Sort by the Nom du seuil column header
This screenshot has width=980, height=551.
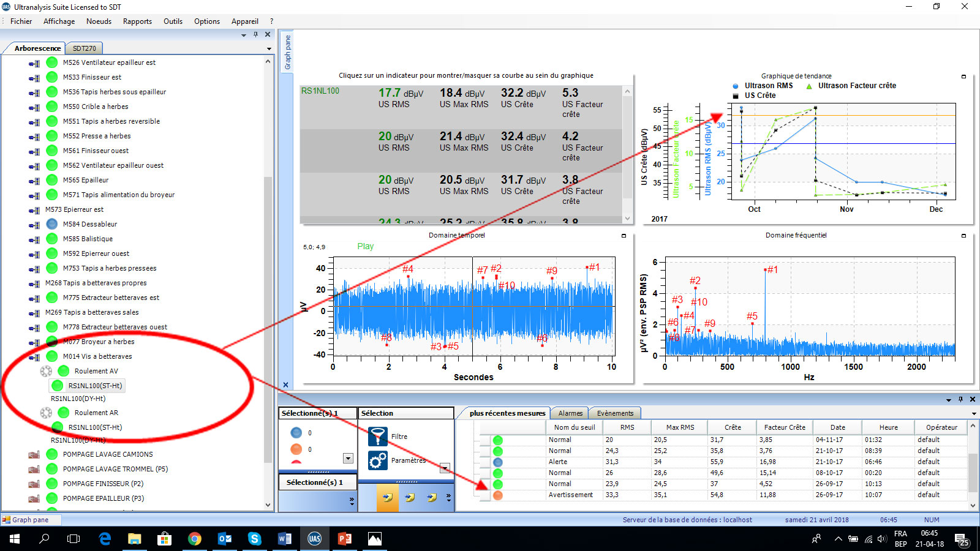574,427
